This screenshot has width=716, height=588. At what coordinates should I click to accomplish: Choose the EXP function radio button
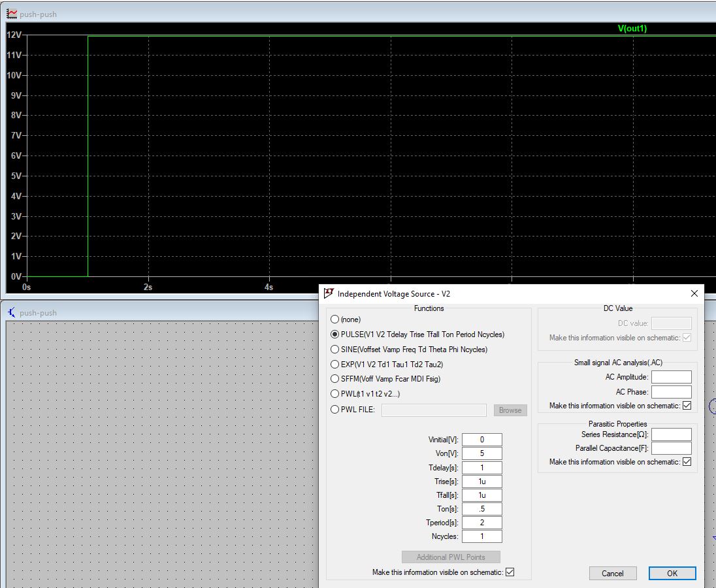point(334,365)
